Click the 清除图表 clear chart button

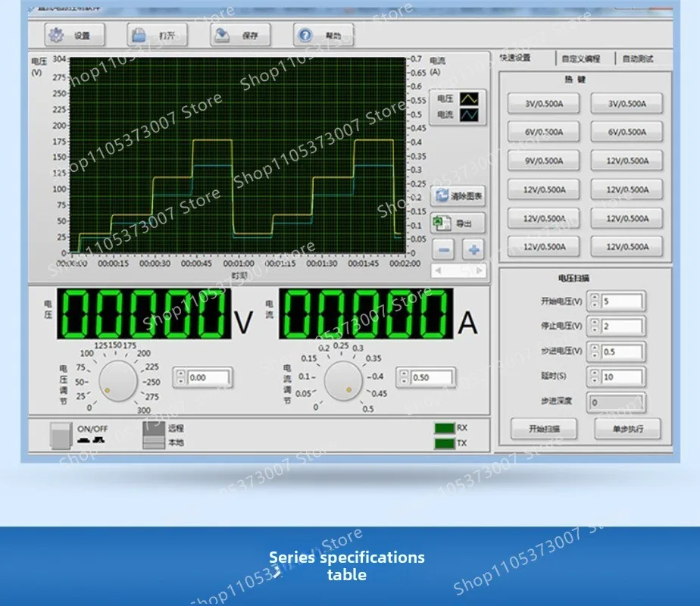coord(458,196)
